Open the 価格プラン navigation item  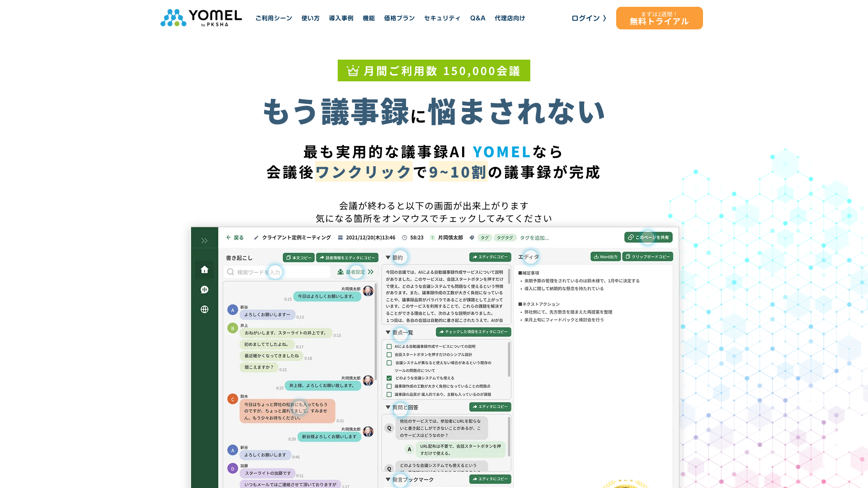398,18
